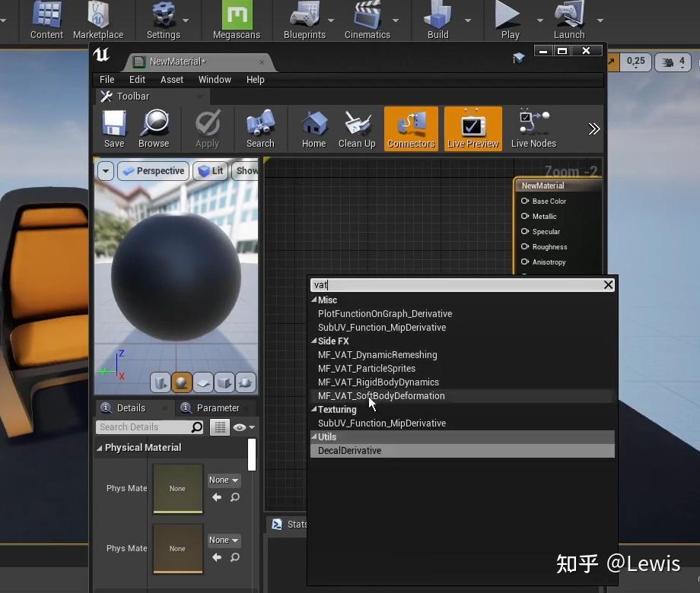Open Browse to find asset
The width and height of the screenshot is (700, 593).
[x=154, y=128]
